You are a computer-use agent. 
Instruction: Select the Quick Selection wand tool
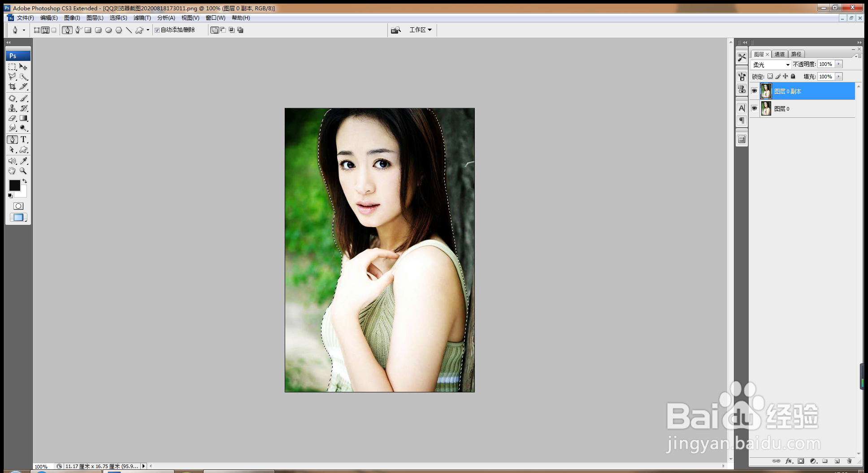[23, 77]
